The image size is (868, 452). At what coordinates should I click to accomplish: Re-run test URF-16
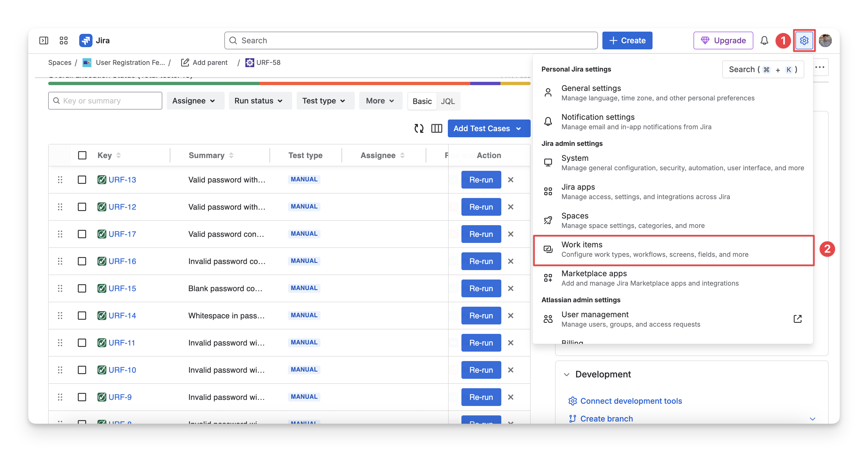click(481, 261)
